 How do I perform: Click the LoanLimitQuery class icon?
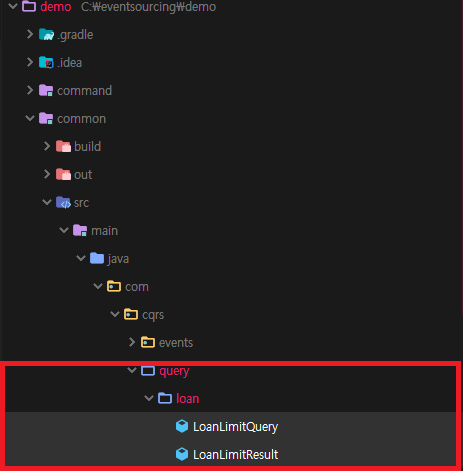[x=182, y=426]
